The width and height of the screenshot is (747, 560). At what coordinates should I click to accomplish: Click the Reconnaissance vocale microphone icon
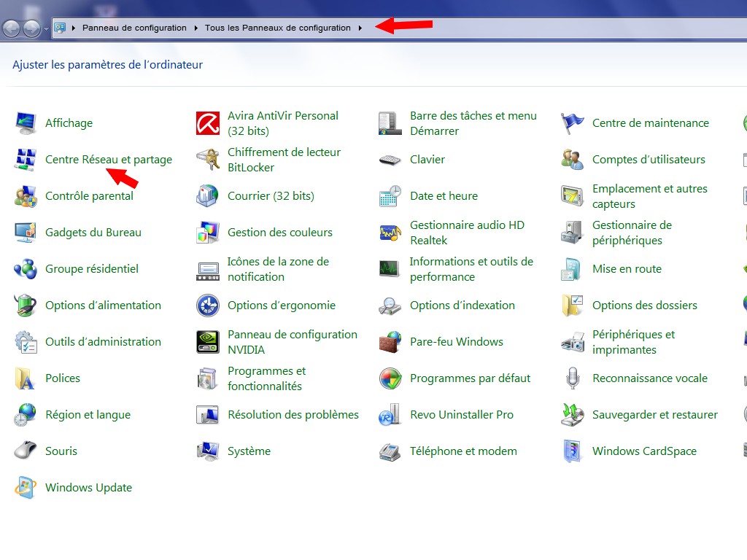point(573,378)
